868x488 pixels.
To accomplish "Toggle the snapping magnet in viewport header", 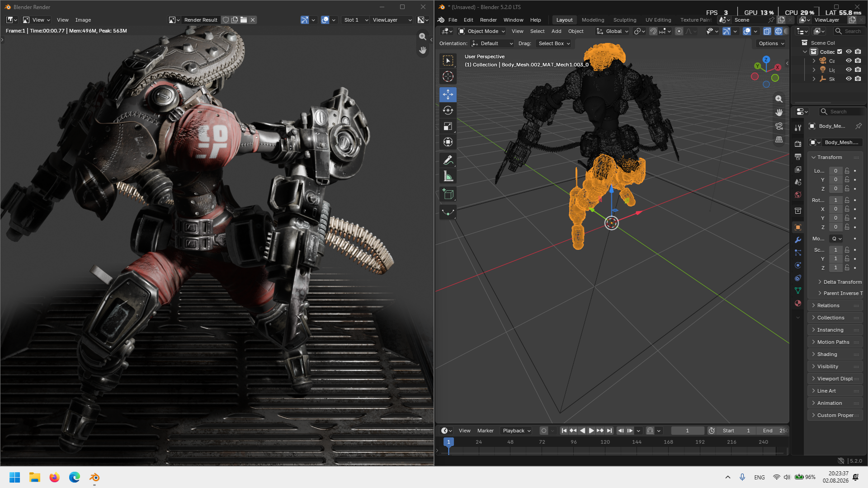I will 653,31.
